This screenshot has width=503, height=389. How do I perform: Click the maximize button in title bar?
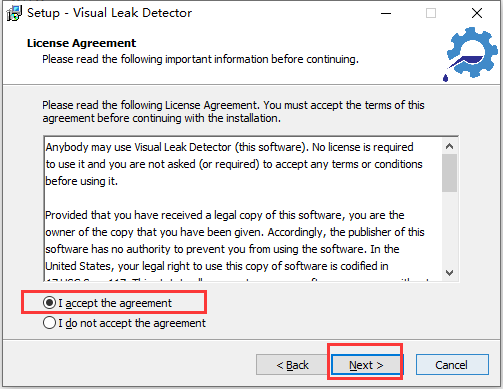point(431,13)
